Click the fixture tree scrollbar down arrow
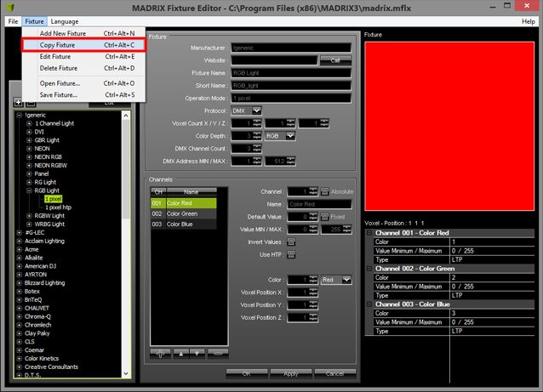543x392 pixels. [126, 373]
